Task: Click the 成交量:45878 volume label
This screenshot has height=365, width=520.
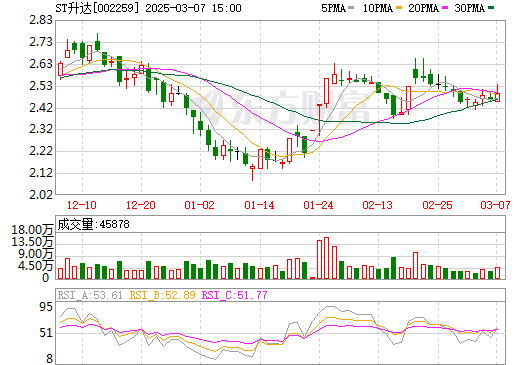Action: [93, 224]
